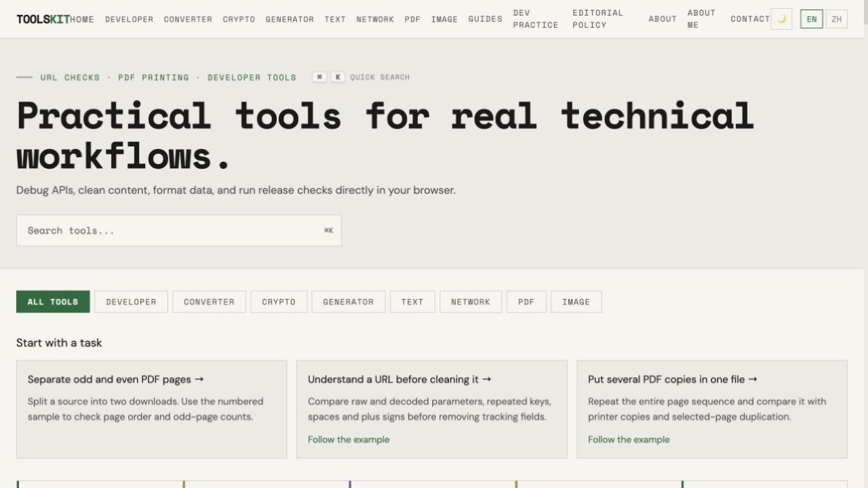
Task: Go to the Guides page
Action: click(486, 19)
